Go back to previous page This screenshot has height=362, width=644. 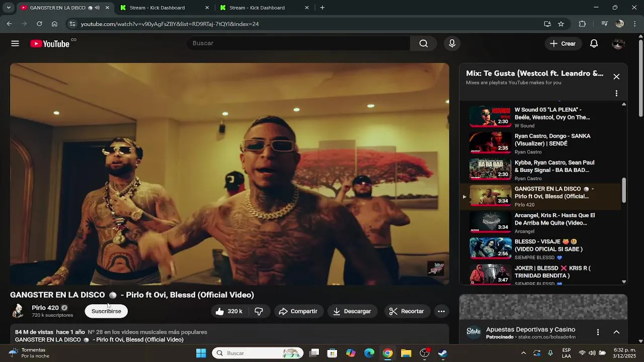click(x=9, y=24)
